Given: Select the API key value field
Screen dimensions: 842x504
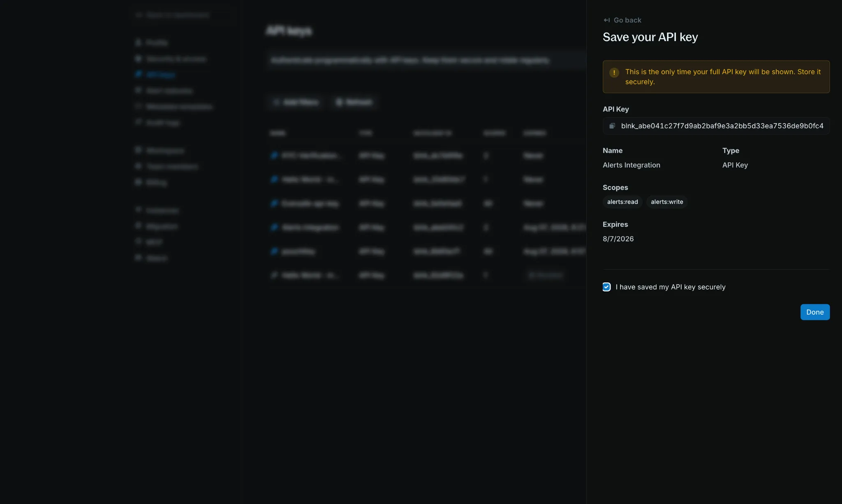Looking at the screenshot, I should 716,126.
